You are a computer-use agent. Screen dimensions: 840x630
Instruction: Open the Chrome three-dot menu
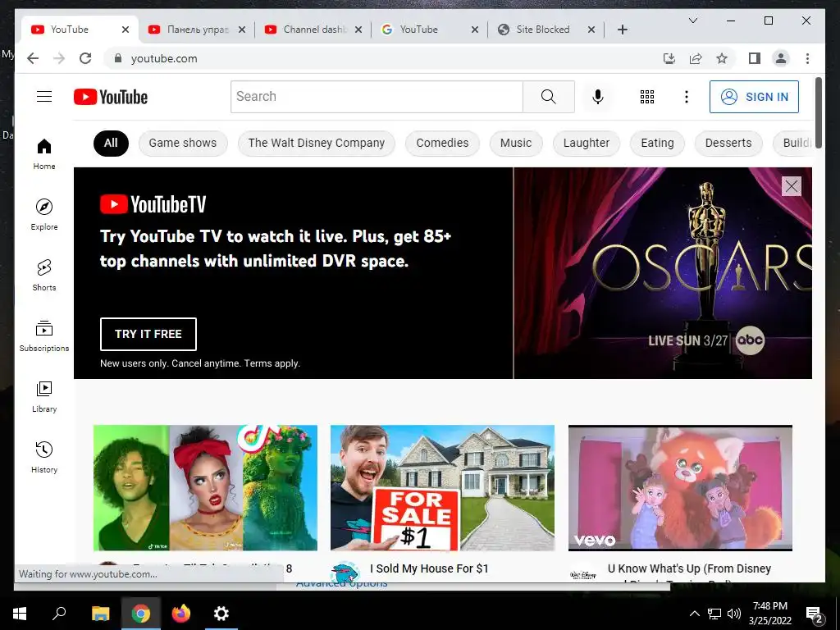click(807, 58)
